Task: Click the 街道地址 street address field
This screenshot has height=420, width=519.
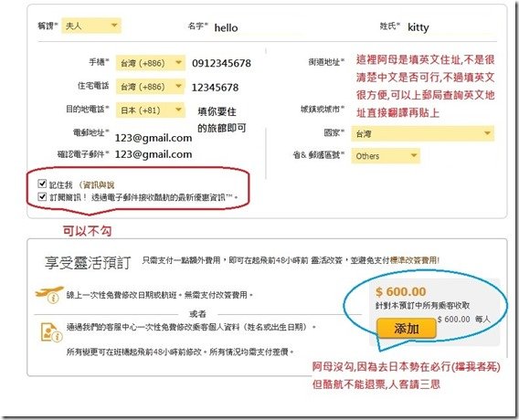Action: click(423, 61)
